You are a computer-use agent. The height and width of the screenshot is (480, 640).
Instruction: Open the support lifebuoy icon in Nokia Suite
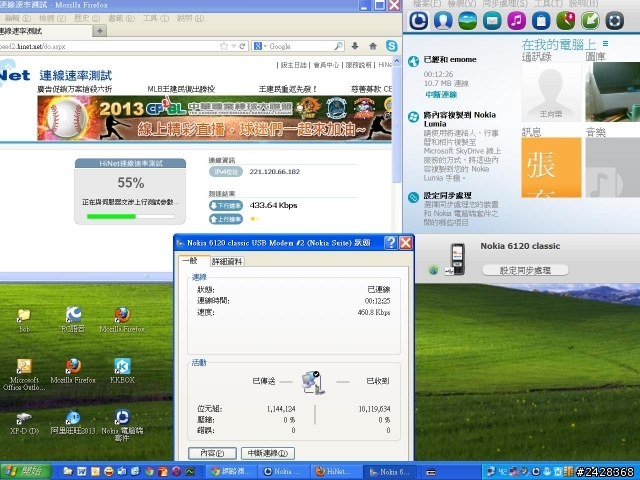point(614,20)
